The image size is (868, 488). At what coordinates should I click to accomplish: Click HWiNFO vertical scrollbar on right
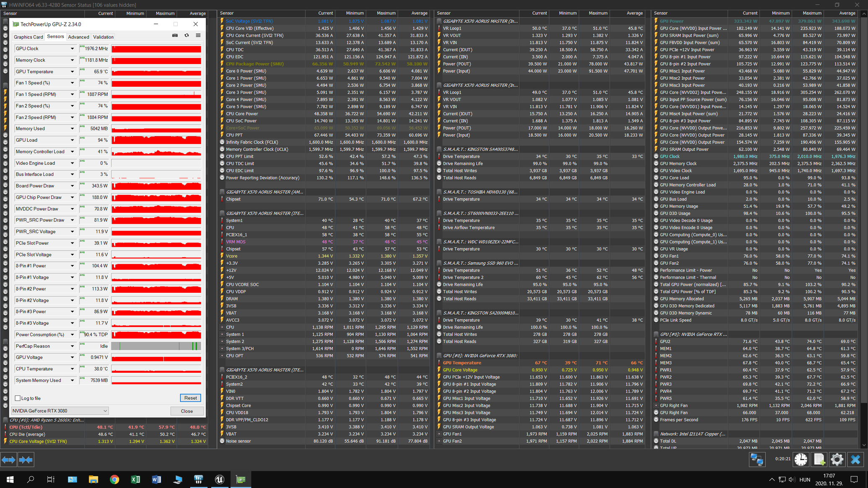tap(864, 229)
